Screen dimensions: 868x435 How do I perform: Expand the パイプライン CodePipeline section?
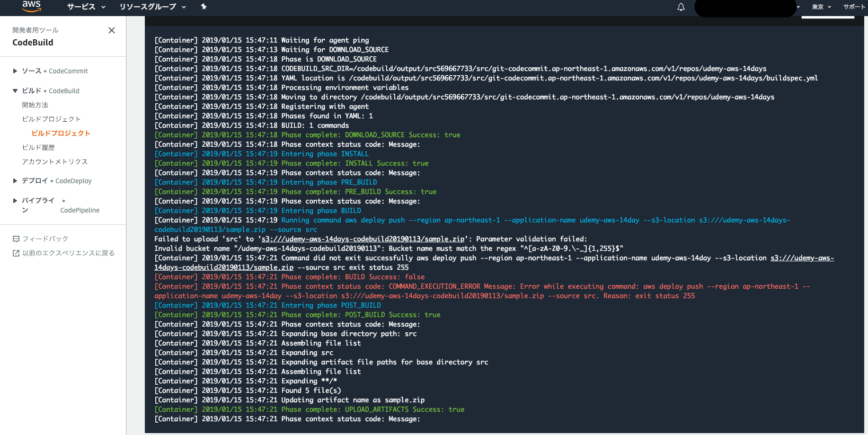coord(15,201)
